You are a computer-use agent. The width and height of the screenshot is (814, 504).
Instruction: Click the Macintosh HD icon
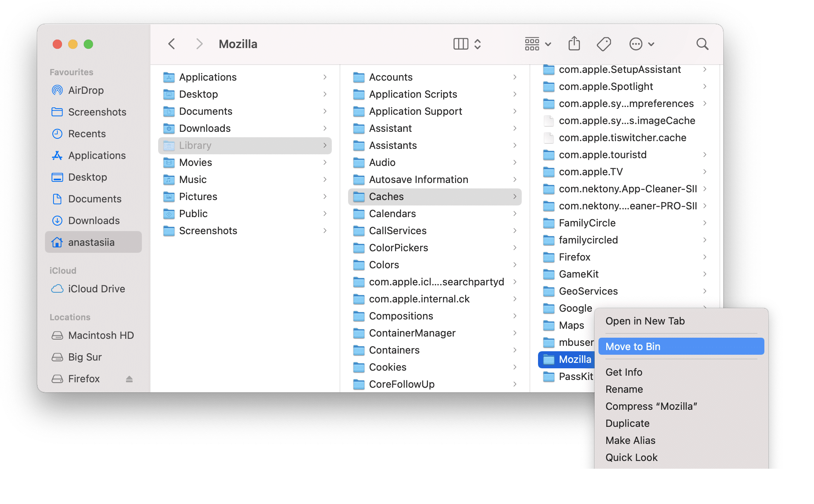[x=59, y=335]
